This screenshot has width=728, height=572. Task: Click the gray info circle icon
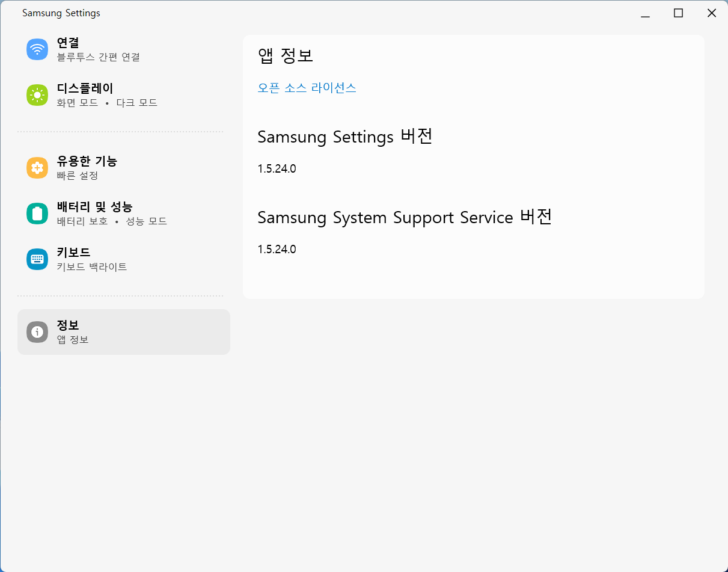[37, 332]
